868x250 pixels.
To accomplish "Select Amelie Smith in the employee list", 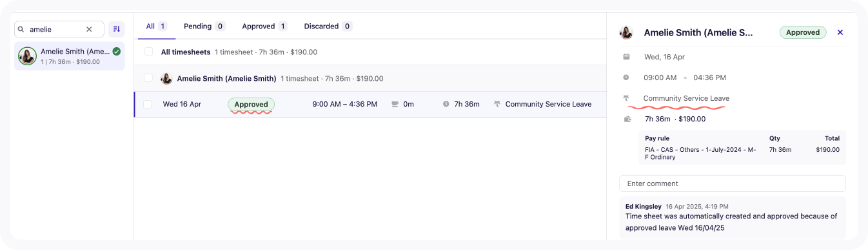I will (70, 56).
